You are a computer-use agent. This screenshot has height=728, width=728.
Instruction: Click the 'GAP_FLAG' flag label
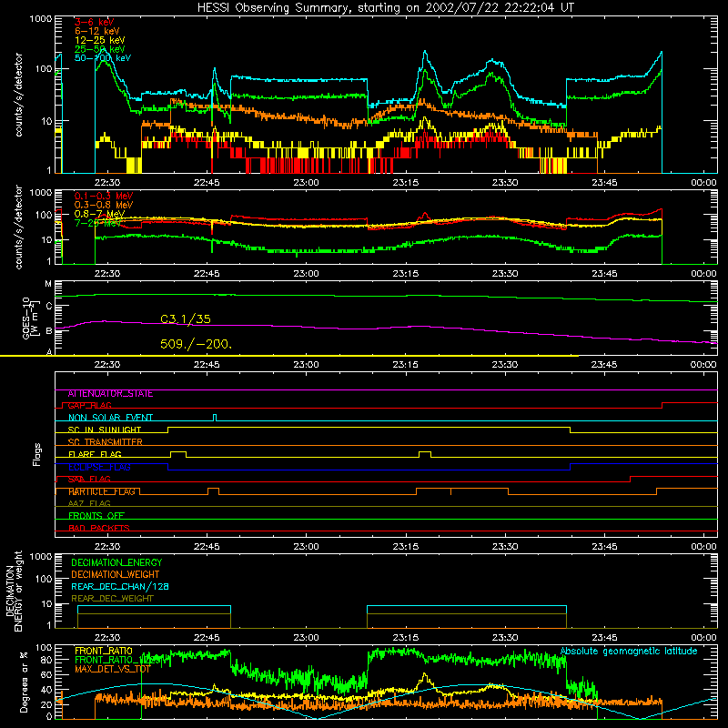[89, 405]
